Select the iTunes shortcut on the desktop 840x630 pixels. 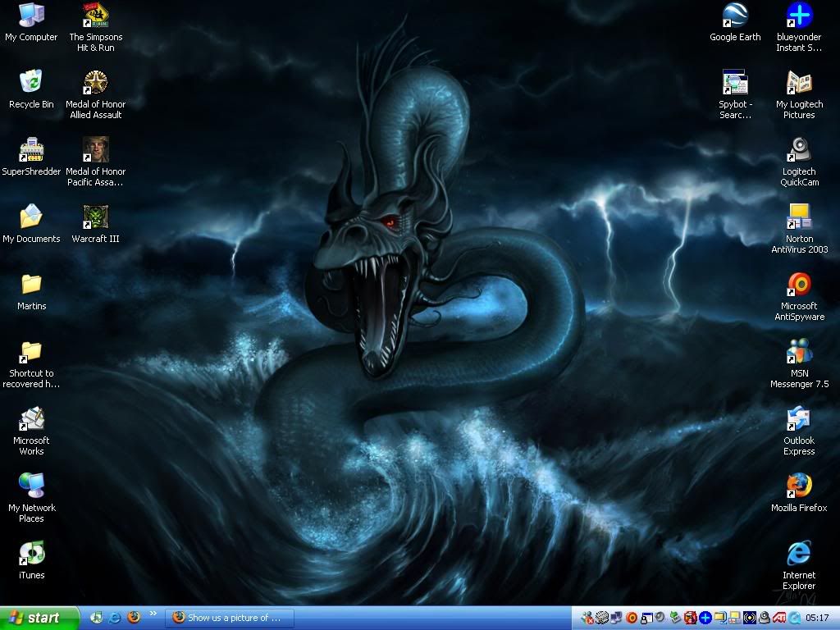point(31,560)
